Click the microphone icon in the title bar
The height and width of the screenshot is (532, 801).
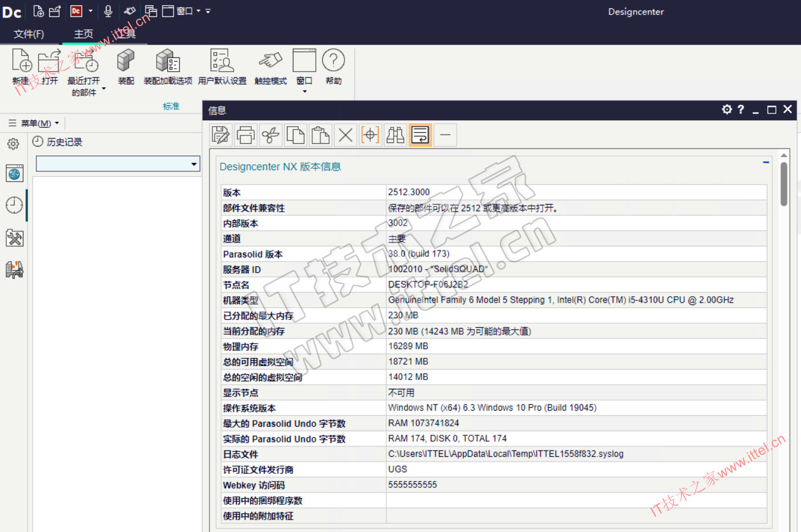click(x=108, y=11)
